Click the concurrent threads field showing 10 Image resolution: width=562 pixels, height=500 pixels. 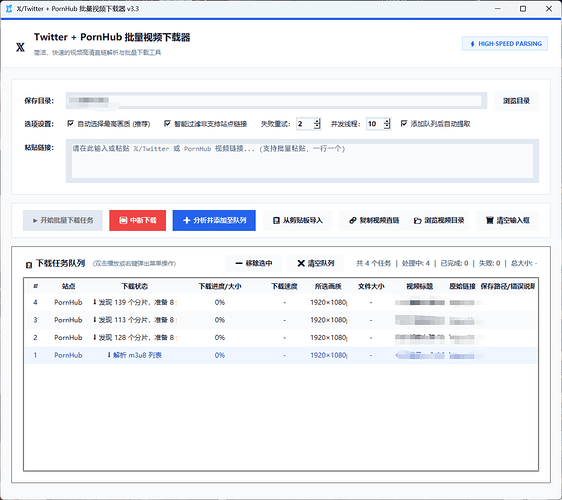[x=375, y=124]
